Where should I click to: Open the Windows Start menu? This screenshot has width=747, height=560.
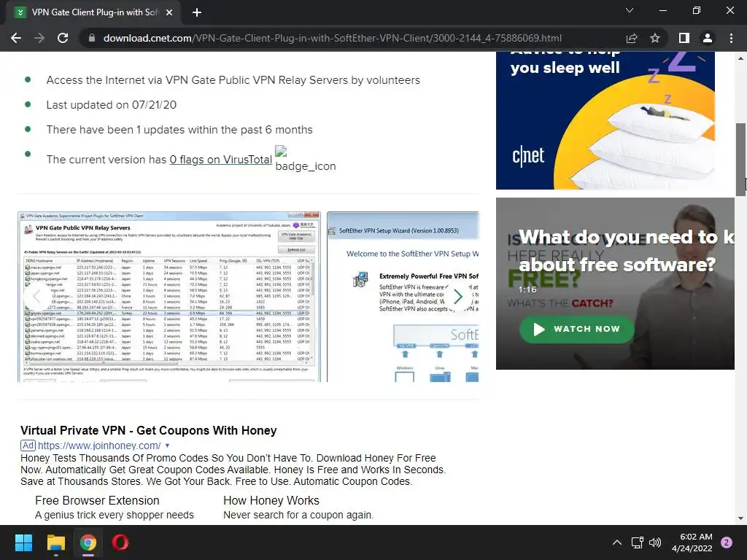click(x=23, y=542)
